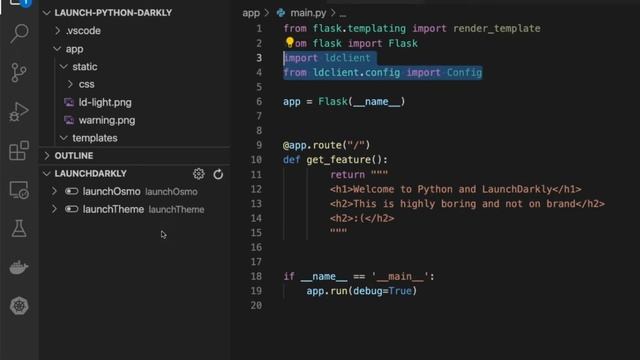
Task: Click the ld-light.png image file icon
Action: coord(69,102)
